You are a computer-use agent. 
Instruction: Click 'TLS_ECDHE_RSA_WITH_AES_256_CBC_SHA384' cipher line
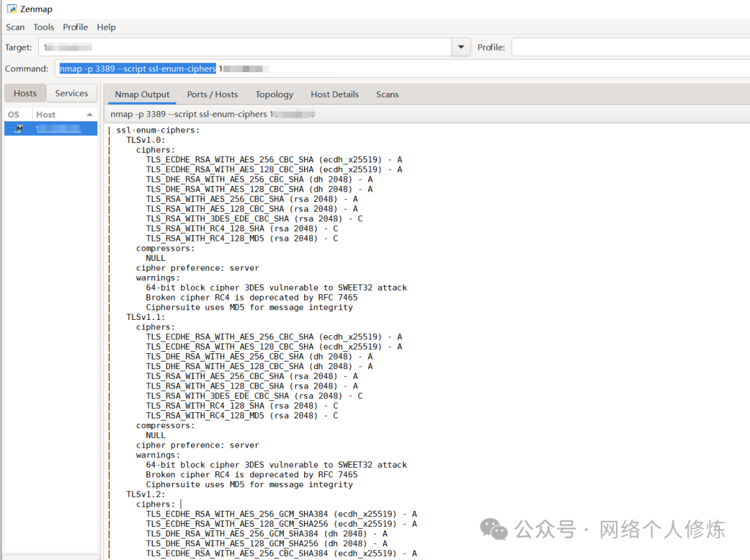pos(281,553)
